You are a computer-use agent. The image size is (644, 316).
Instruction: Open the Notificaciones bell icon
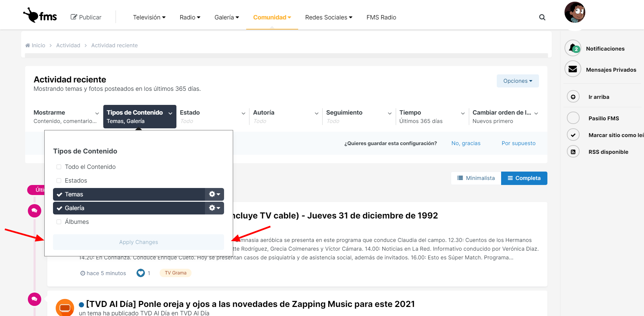[573, 48]
